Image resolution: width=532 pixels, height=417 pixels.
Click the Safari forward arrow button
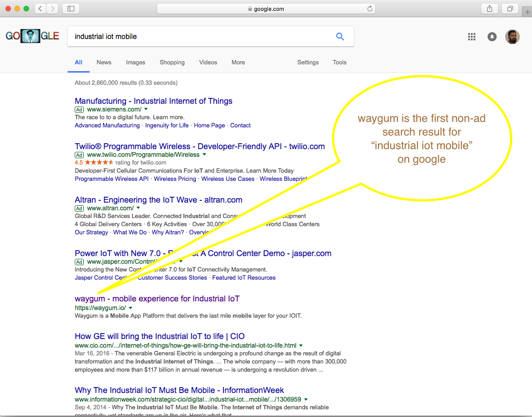(x=52, y=9)
